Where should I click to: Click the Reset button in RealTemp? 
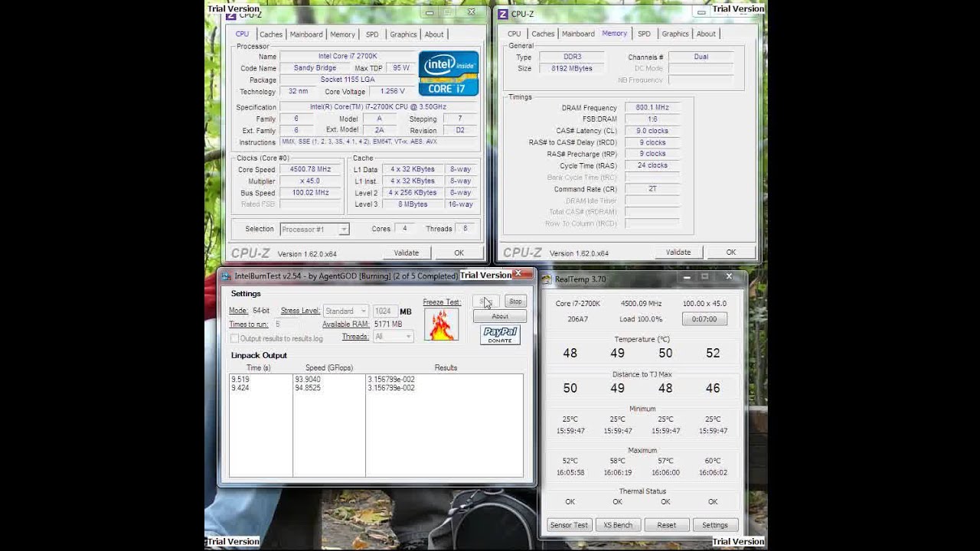(666, 525)
